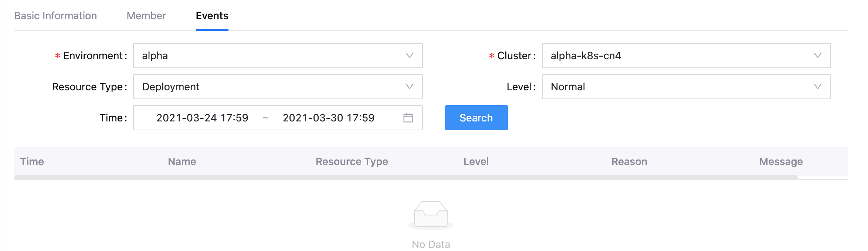Click the Environment dropdown chevron arrow
Image resolution: width=868 pixels, height=251 pixels.
409,56
